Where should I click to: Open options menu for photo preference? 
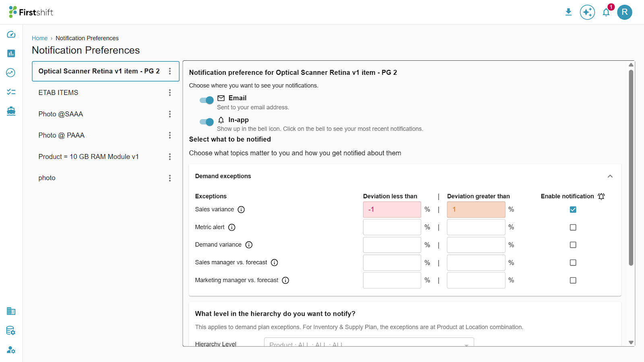click(x=170, y=178)
